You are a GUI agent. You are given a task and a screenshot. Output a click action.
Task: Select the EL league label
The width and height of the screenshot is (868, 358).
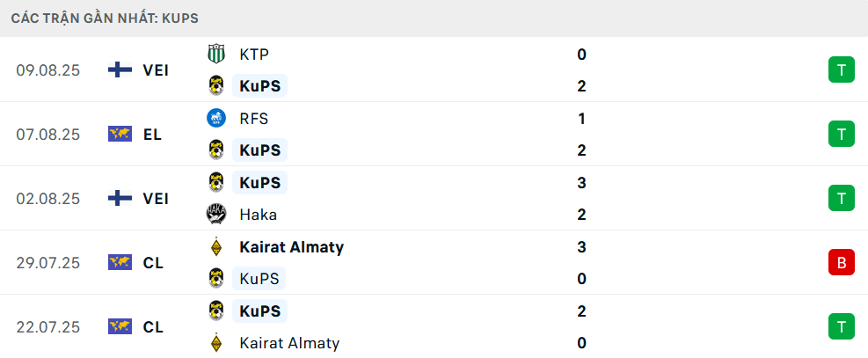click(153, 135)
